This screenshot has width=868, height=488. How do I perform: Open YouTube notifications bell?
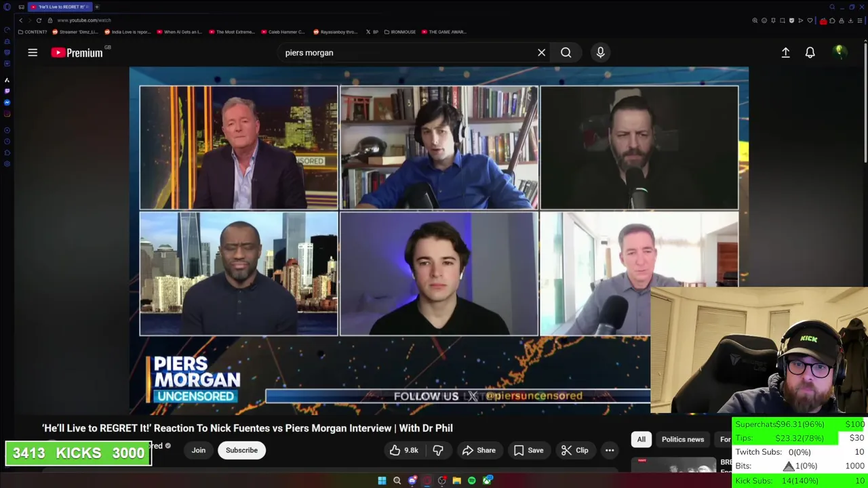[810, 52]
